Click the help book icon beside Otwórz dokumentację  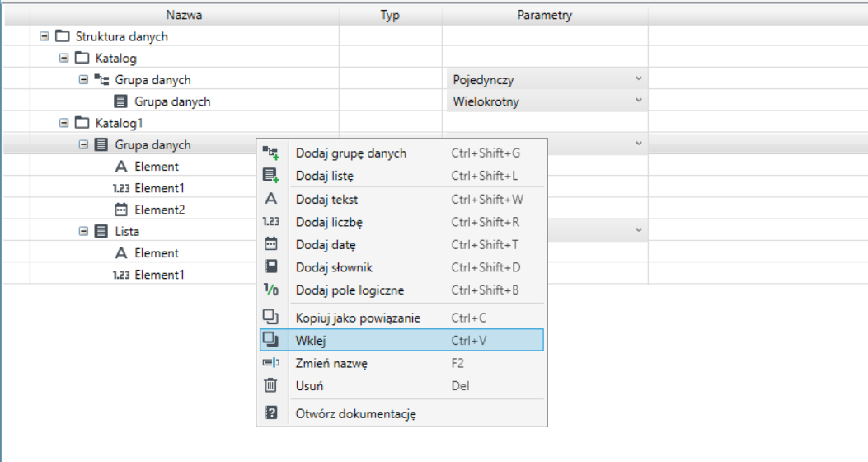[x=270, y=413]
